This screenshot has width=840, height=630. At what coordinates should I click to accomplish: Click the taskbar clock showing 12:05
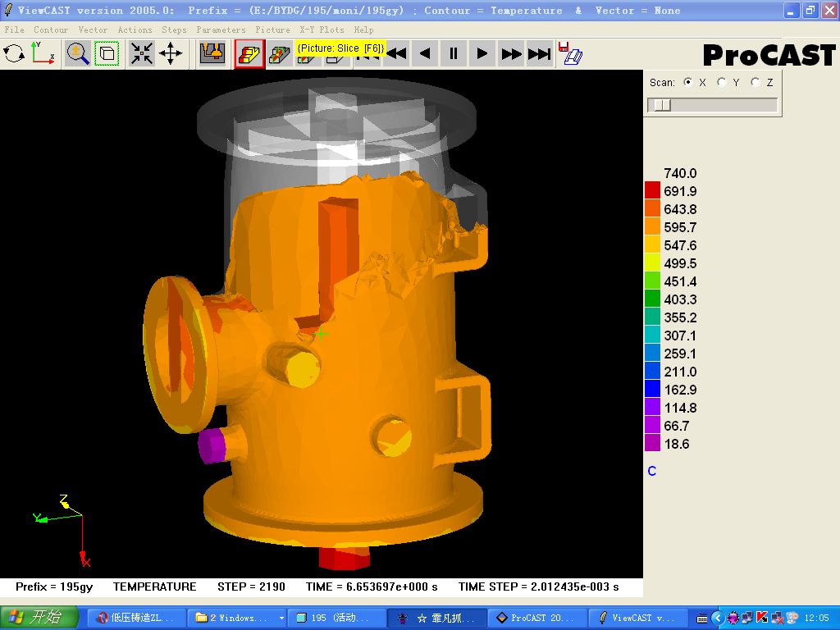click(817, 619)
